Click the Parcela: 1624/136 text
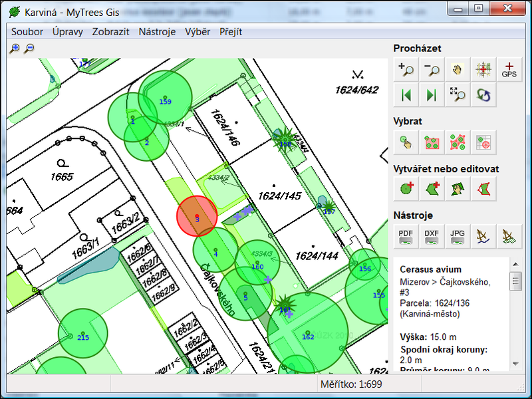Image resolution: width=532 pixels, height=399 pixels. [435, 303]
